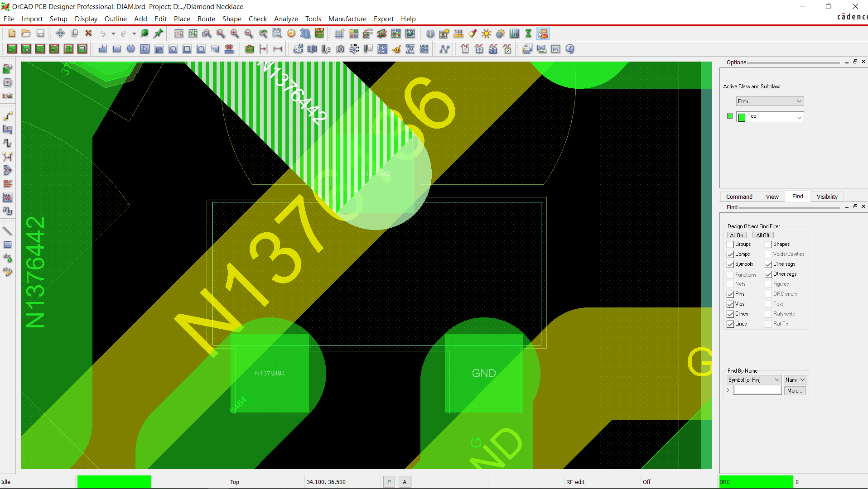The height and width of the screenshot is (489, 868).
Task: Click the orange TP testpoint icon
Action: click(x=396, y=49)
